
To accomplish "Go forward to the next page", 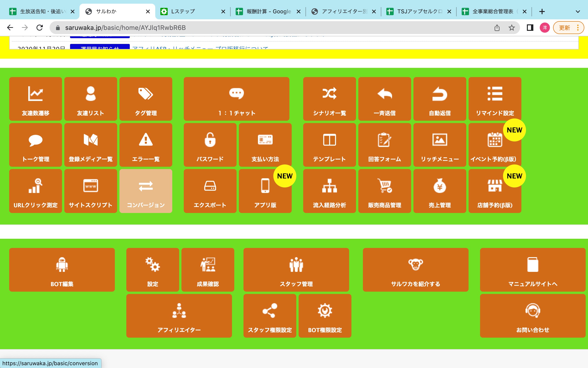I will (x=25, y=28).
